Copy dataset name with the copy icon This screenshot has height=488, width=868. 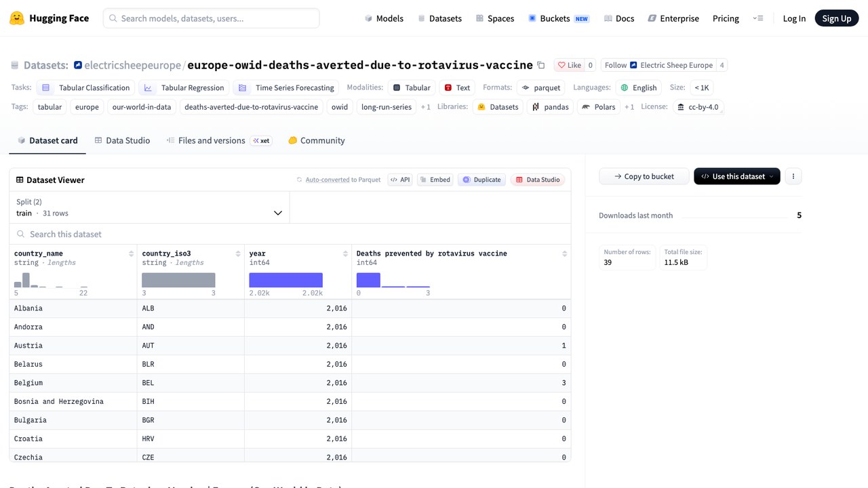coord(540,65)
